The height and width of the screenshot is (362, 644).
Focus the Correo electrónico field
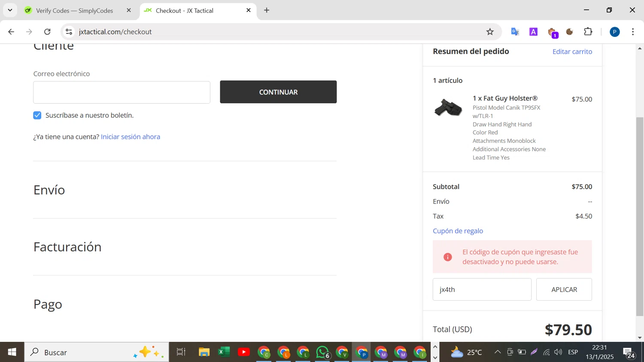[122, 92]
